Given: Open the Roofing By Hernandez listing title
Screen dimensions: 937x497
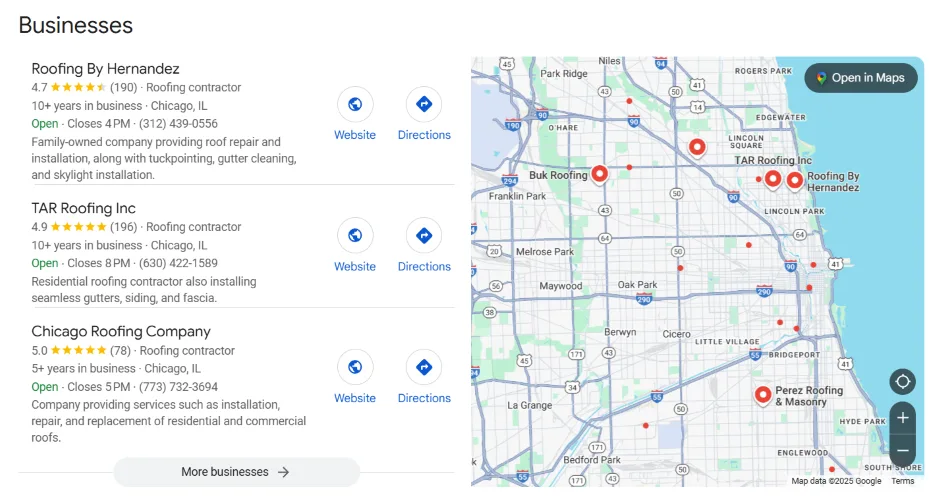Looking at the screenshot, I should pos(105,69).
